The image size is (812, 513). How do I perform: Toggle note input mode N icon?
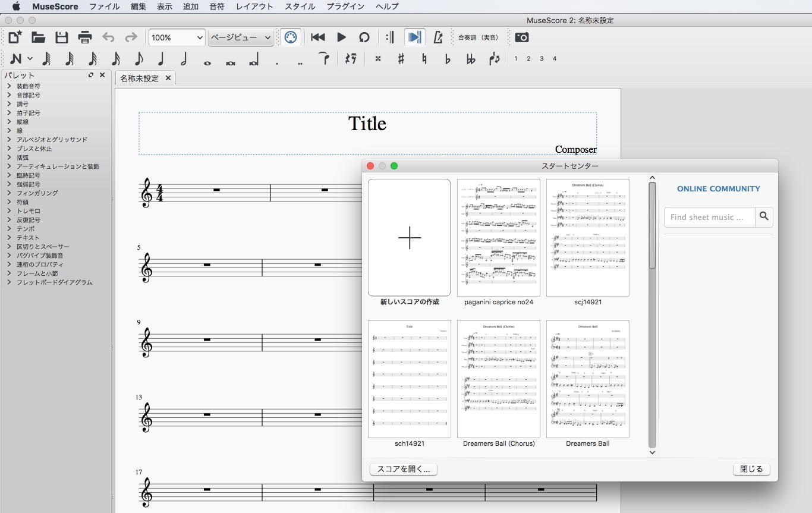[x=16, y=59]
